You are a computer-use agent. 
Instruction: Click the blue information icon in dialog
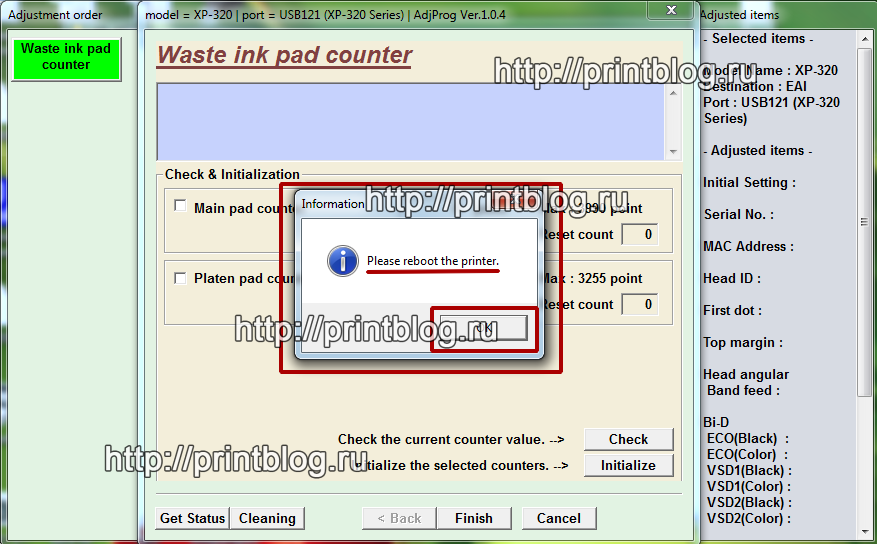[342, 262]
